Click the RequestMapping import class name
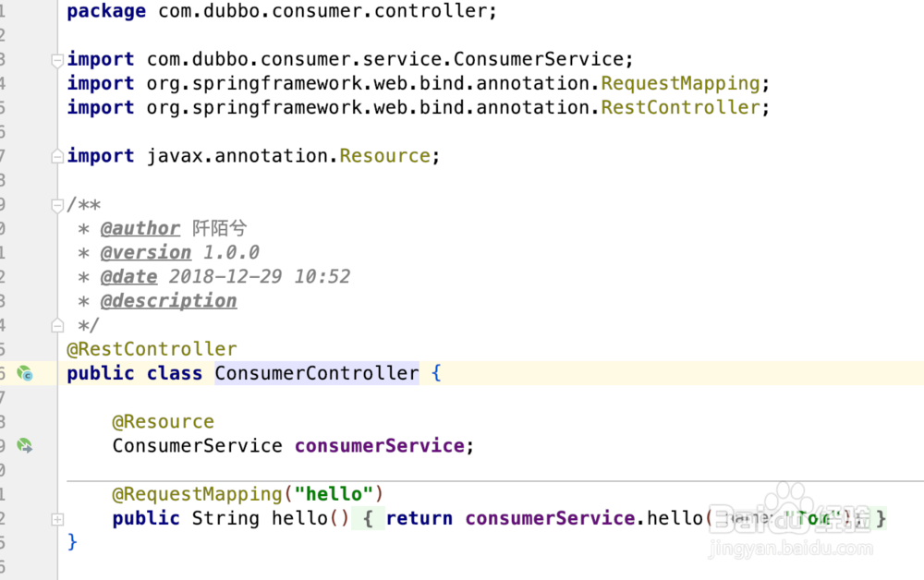This screenshot has width=924, height=580. click(680, 84)
